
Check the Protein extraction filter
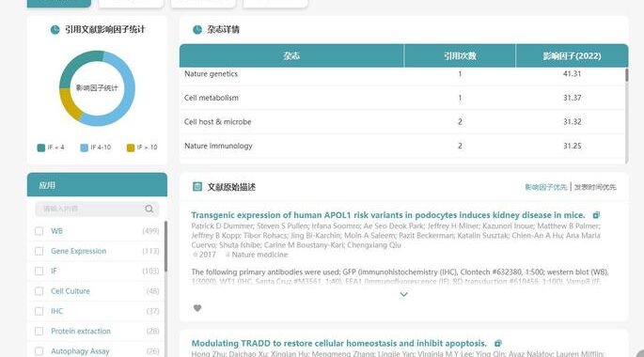tap(39, 331)
